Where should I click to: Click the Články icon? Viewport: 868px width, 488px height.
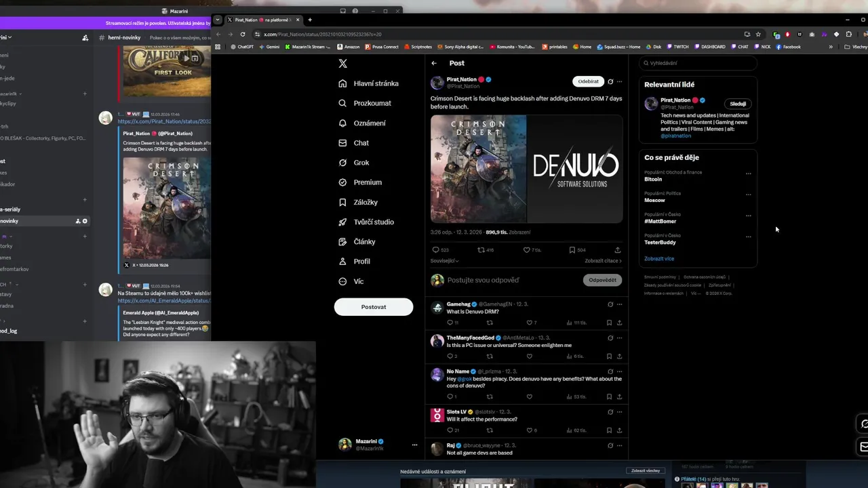(342, 241)
